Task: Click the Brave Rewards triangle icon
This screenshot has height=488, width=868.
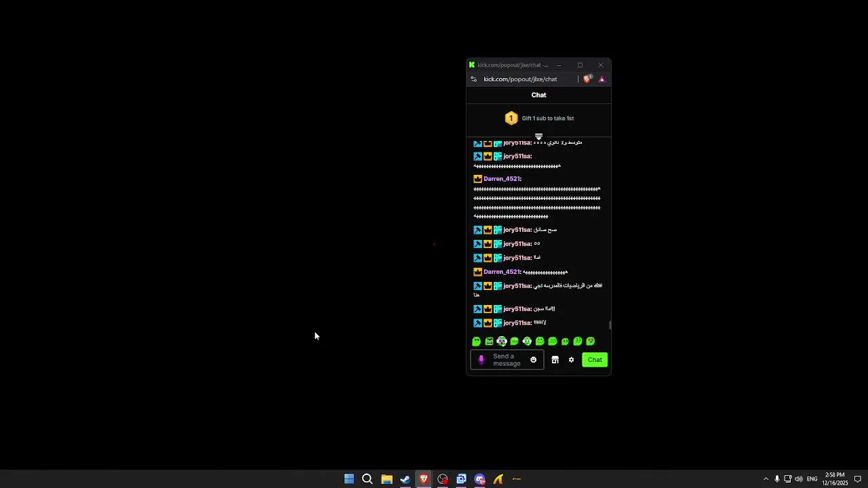Action: pos(601,79)
